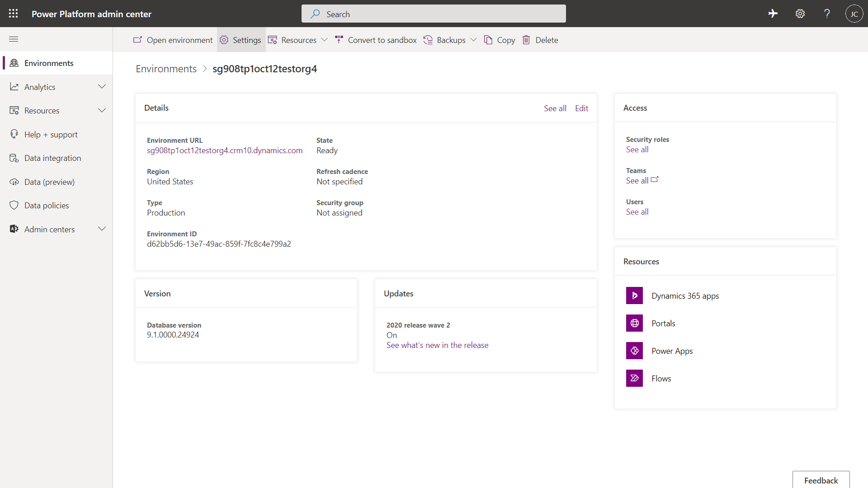Choose Open environment in command bar

click(x=173, y=40)
